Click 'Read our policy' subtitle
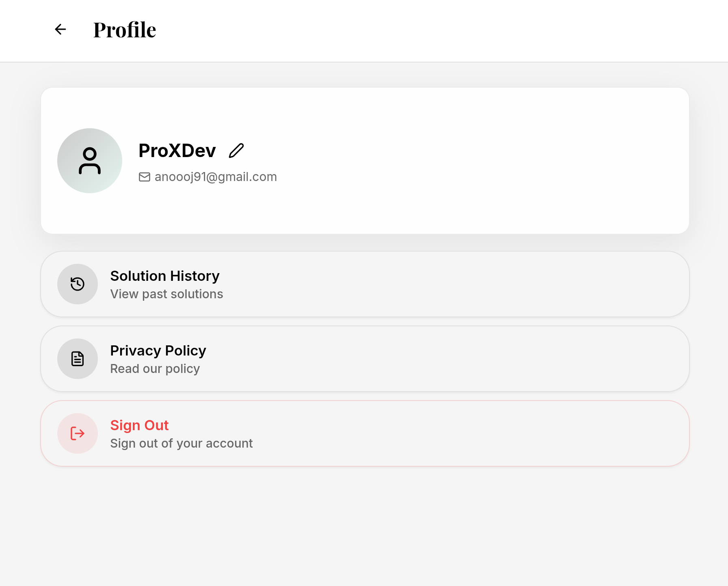Screen dimensions: 728x586 tap(155, 369)
